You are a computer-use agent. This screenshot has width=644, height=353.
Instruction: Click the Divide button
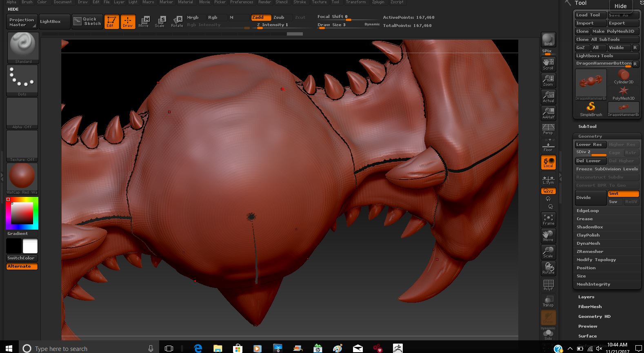pos(591,198)
